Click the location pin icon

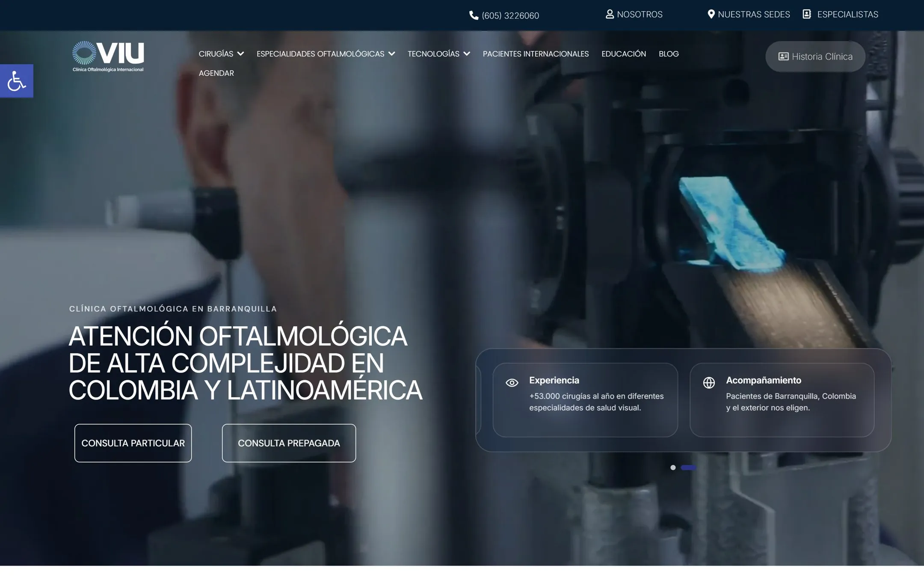pyautogui.click(x=711, y=14)
